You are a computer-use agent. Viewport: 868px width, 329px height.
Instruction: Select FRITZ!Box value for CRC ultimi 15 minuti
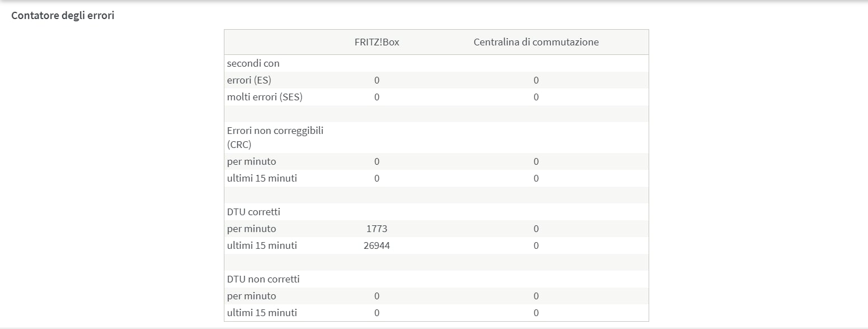(377, 178)
